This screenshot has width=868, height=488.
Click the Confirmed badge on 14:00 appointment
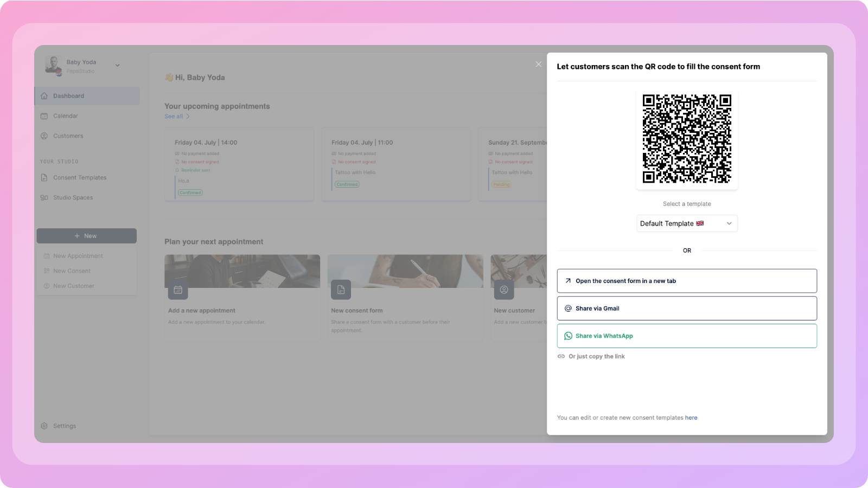click(x=190, y=193)
